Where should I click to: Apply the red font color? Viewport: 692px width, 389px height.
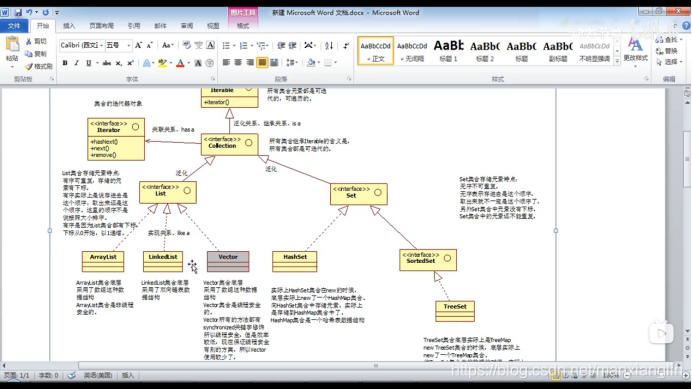180,63
